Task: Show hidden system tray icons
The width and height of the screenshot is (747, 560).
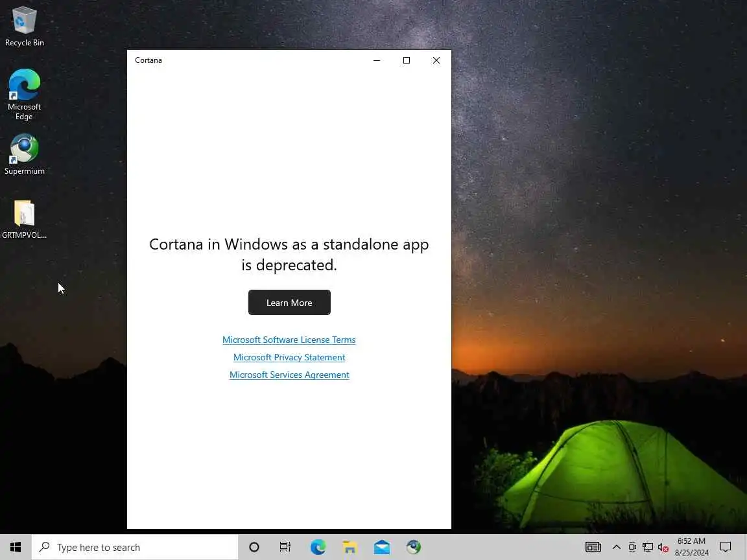Action: pyautogui.click(x=617, y=547)
